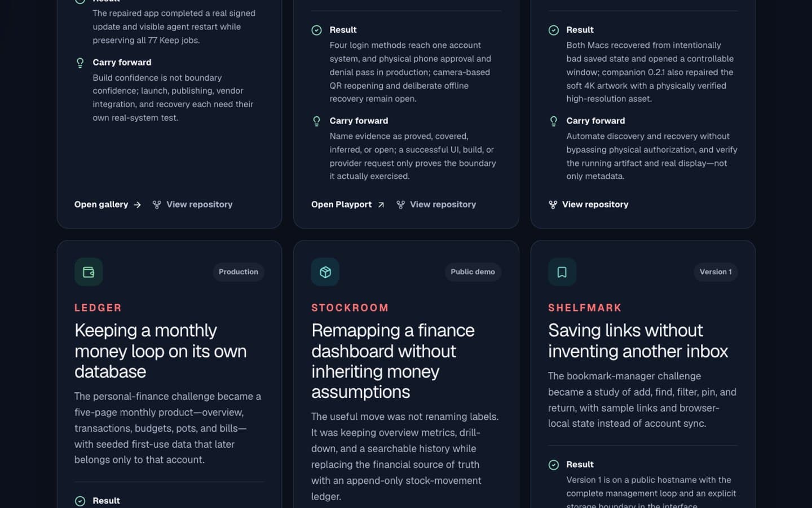The image size is (812, 508).
Task: Click the Stockroom box icon
Action: click(x=325, y=272)
